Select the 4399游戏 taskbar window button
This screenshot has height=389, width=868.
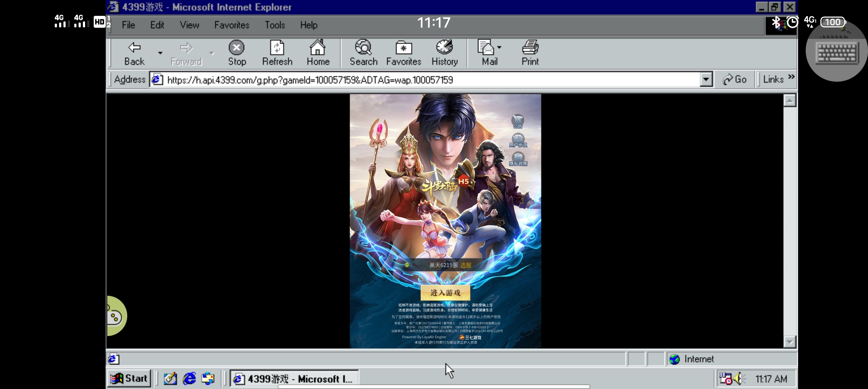294,379
